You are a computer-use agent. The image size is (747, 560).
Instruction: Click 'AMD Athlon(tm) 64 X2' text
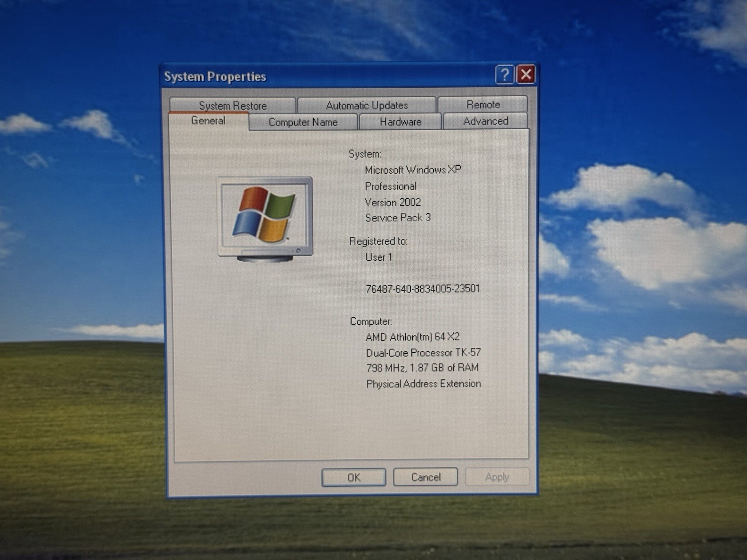(x=412, y=336)
